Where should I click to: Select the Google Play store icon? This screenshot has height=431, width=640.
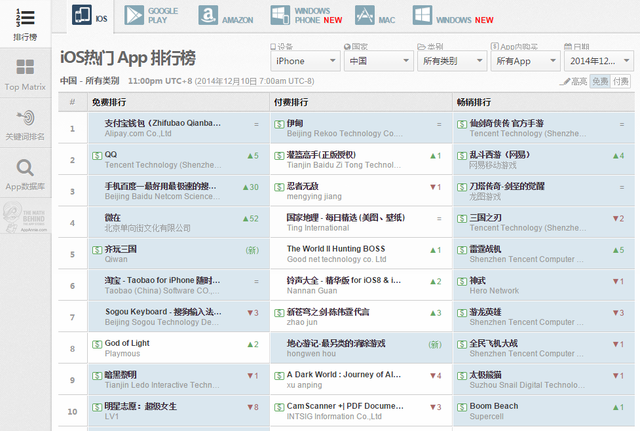[134, 16]
